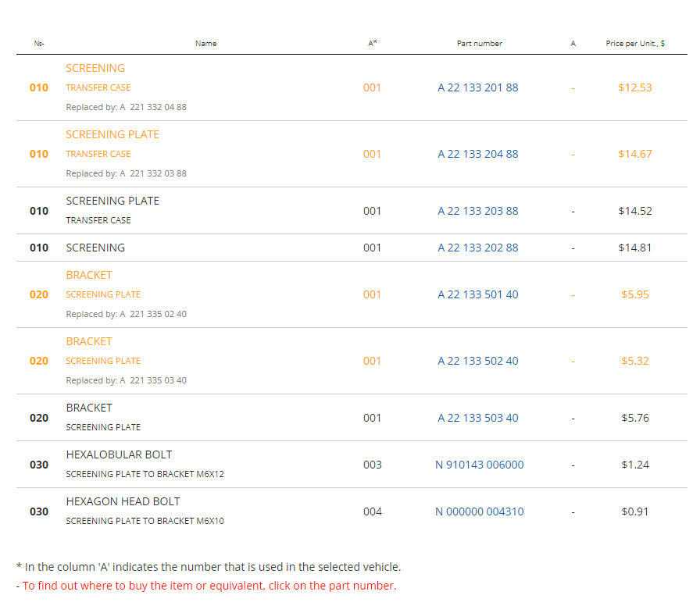The width and height of the screenshot is (700, 613).
Task: Click the $12.53 price
Action: (635, 87)
